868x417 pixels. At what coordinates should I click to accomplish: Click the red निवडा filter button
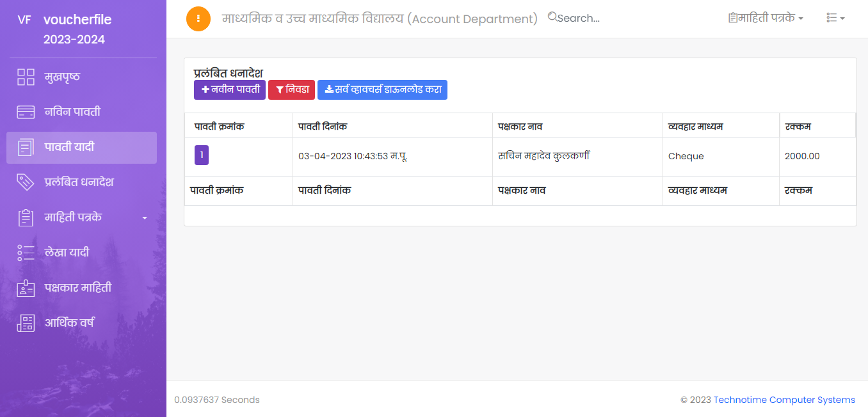coord(291,90)
